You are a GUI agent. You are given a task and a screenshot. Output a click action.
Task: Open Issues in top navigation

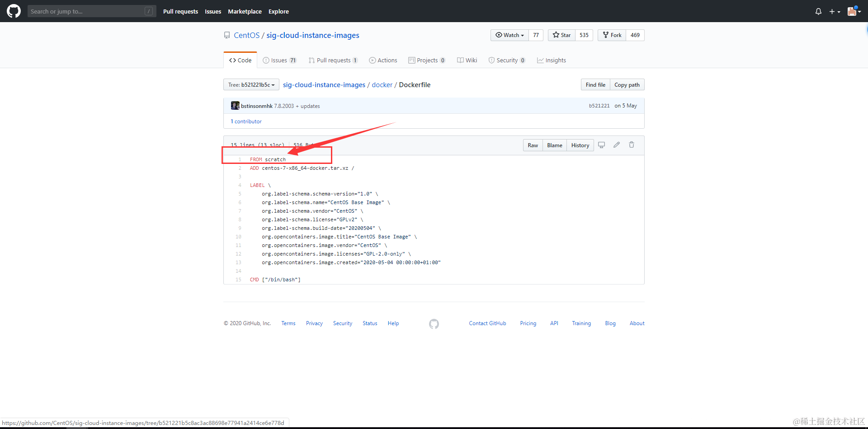213,11
